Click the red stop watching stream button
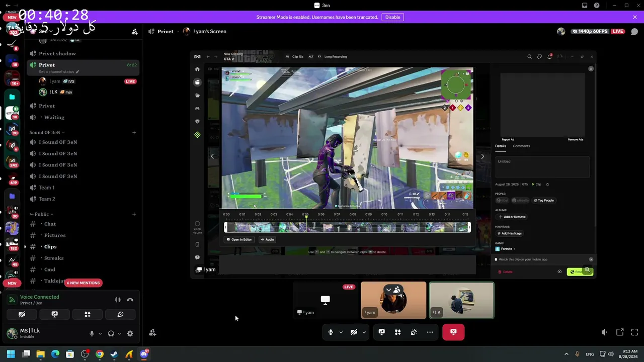 453,332
